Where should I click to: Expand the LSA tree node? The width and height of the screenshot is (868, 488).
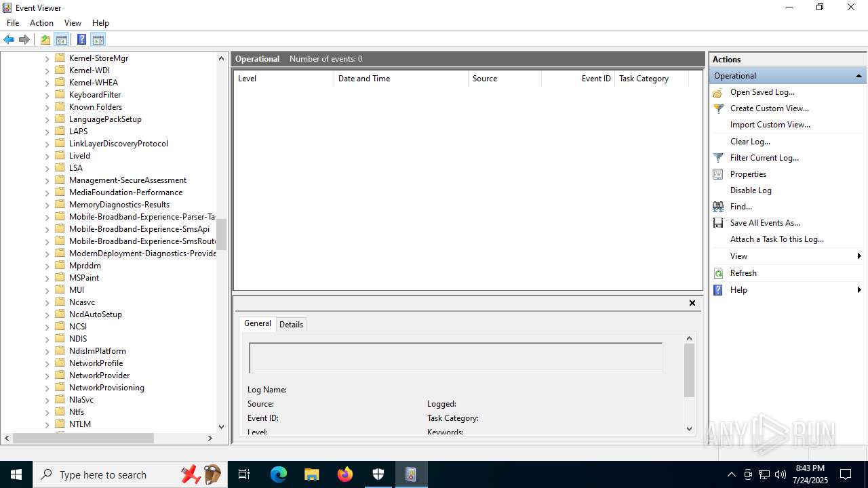tap(47, 168)
